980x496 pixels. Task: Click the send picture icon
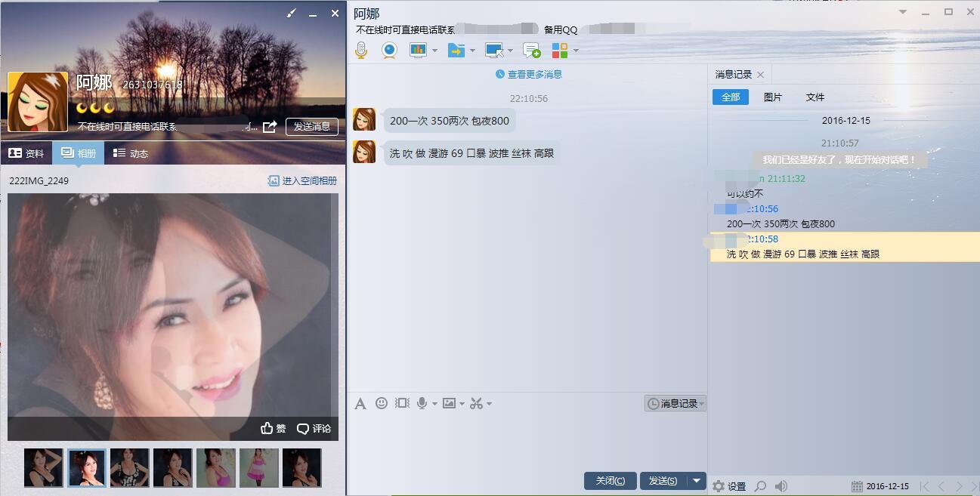point(449,403)
